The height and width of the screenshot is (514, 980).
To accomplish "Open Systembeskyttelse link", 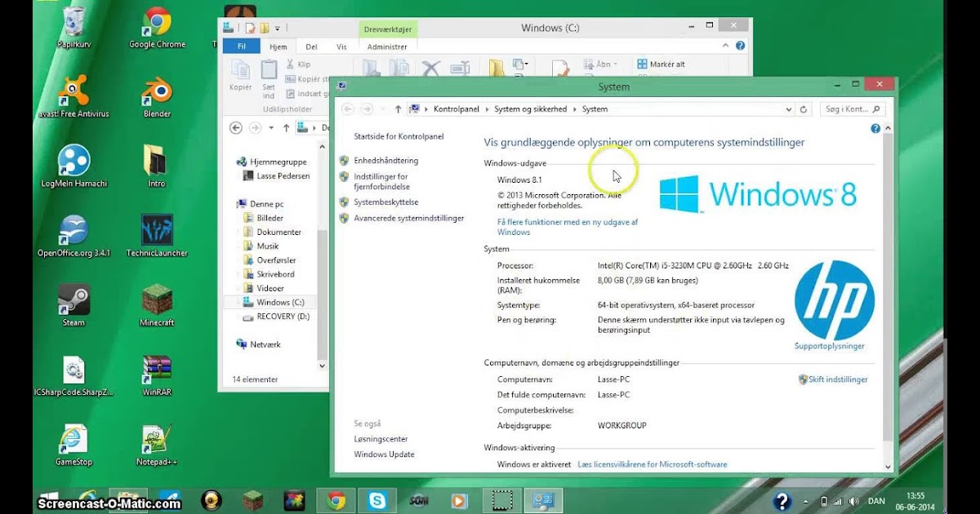I will 385,202.
